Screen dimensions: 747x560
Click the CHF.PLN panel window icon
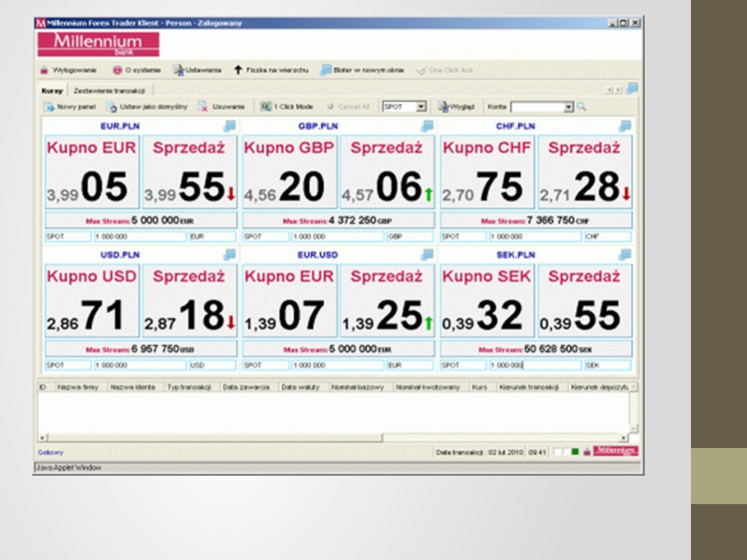(x=625, y=126)
